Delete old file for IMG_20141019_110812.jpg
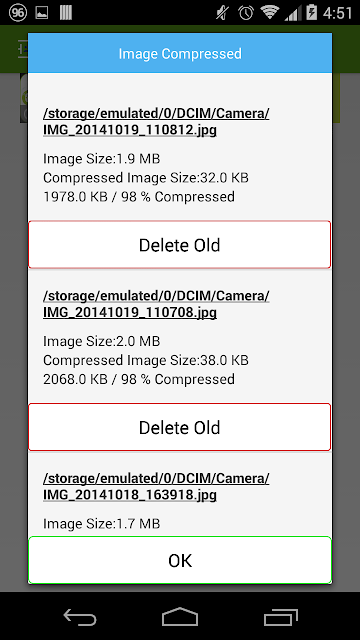Screen dimensions: 360x640 pos(180,245)
